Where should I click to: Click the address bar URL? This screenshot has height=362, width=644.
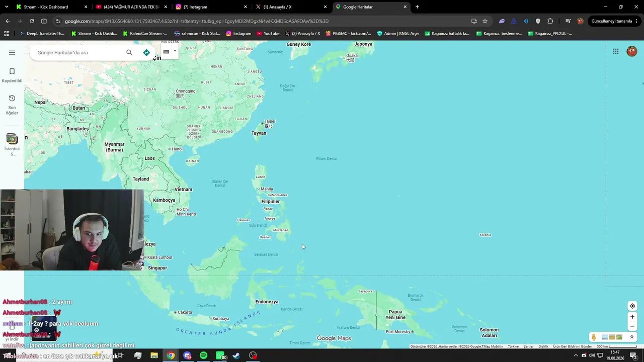coord(197,21)
